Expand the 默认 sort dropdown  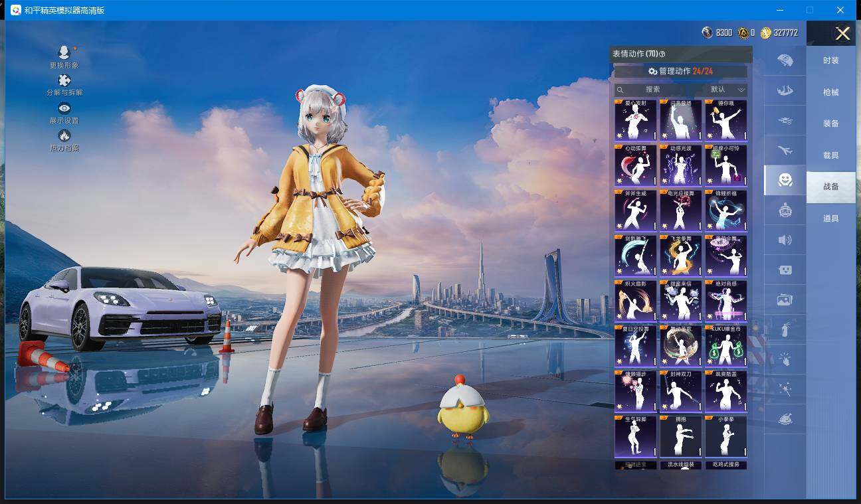click(728, 90)
